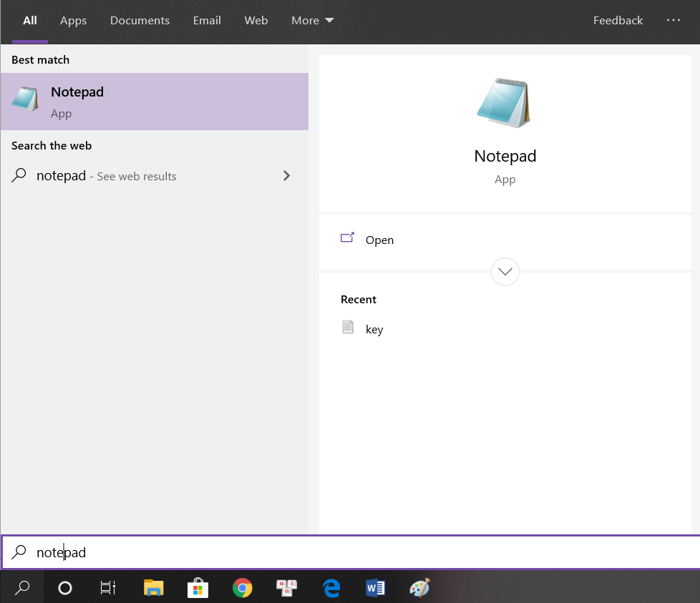700x603 pixels.
Task: Expand the notepad web results arrow
Action: 286,176
